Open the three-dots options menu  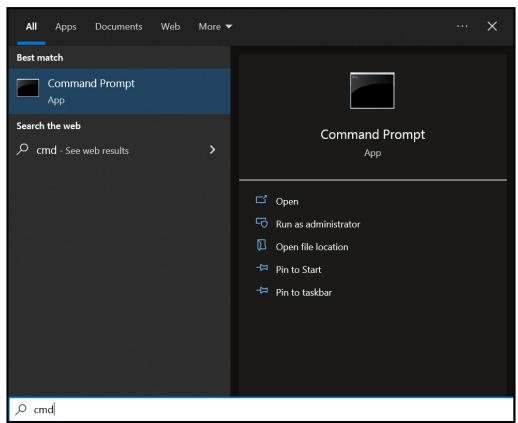pyautogui.click(x=462, y=26)
